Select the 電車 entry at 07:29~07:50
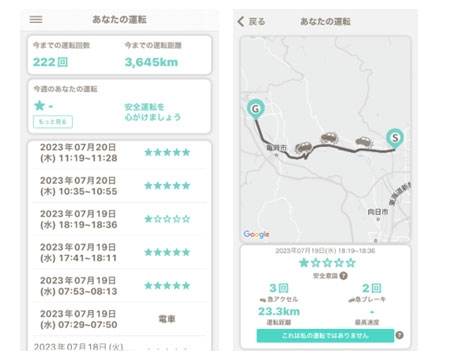This screenshot has height=362, width=449. [x=119, y=319]
